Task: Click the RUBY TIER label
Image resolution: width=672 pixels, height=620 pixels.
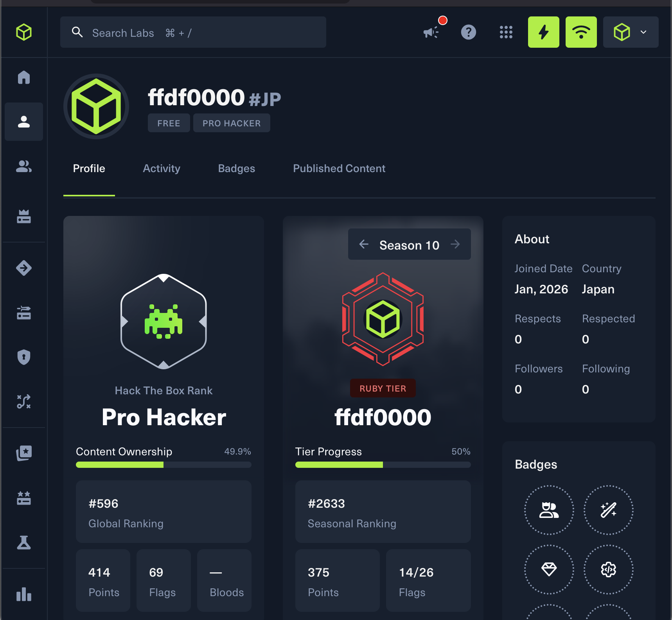Action: 383,388
